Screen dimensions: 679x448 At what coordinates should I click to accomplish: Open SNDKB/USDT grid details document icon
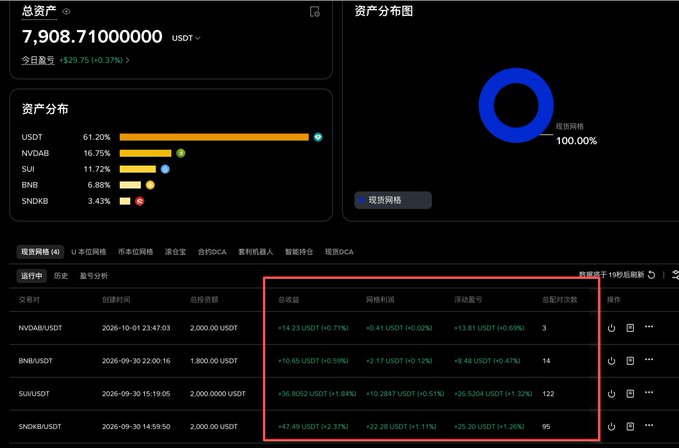[x=630, y=426]
